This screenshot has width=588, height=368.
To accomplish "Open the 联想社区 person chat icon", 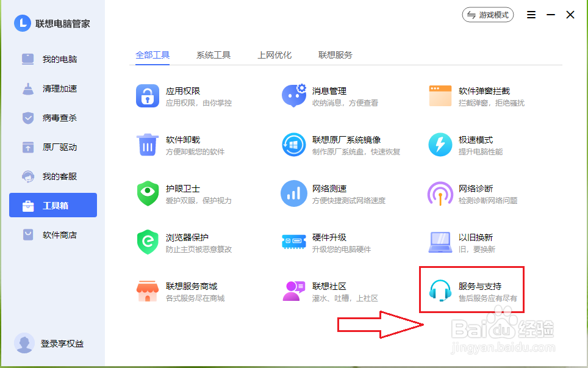I will tap(294, 290).
